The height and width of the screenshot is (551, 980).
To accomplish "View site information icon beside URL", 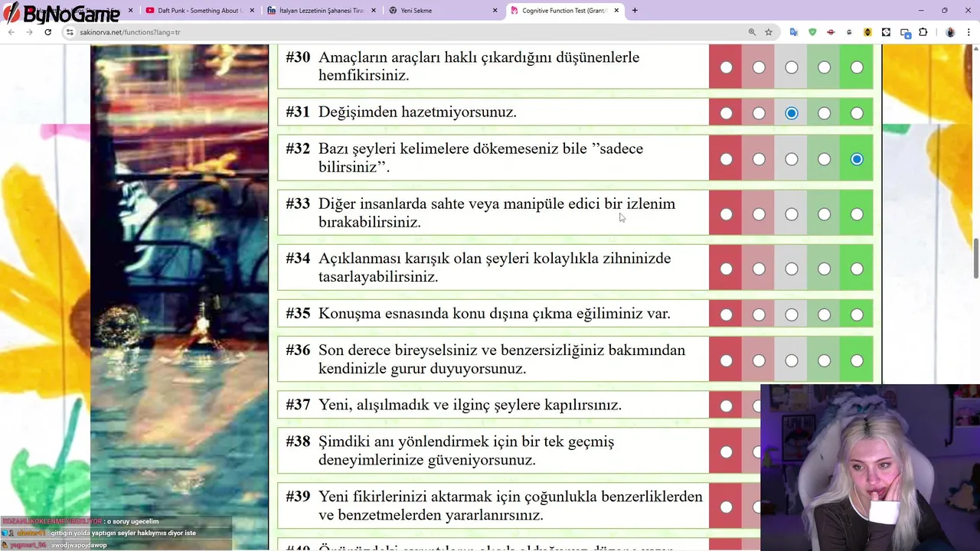I will coord(70,32).
